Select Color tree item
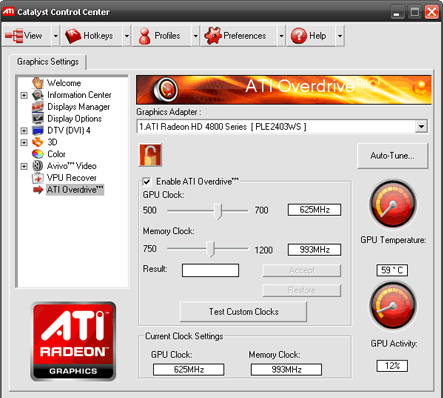 [x=56, y=154]
